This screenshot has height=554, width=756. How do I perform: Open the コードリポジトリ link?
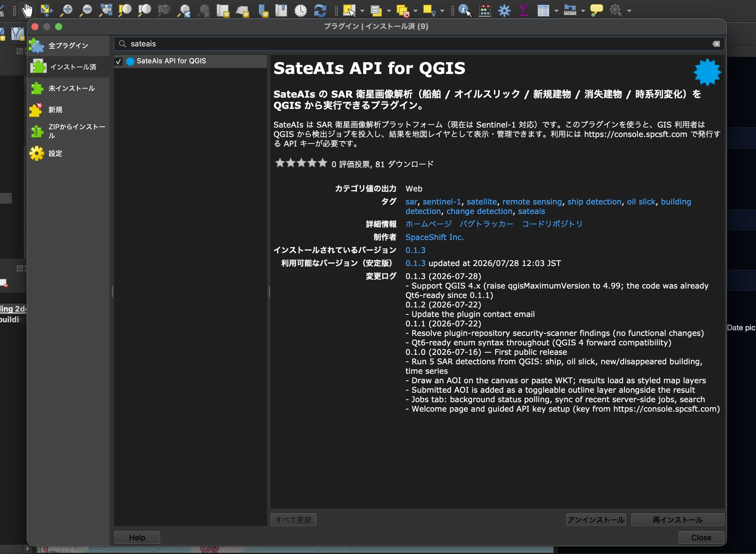pos(552,224)
